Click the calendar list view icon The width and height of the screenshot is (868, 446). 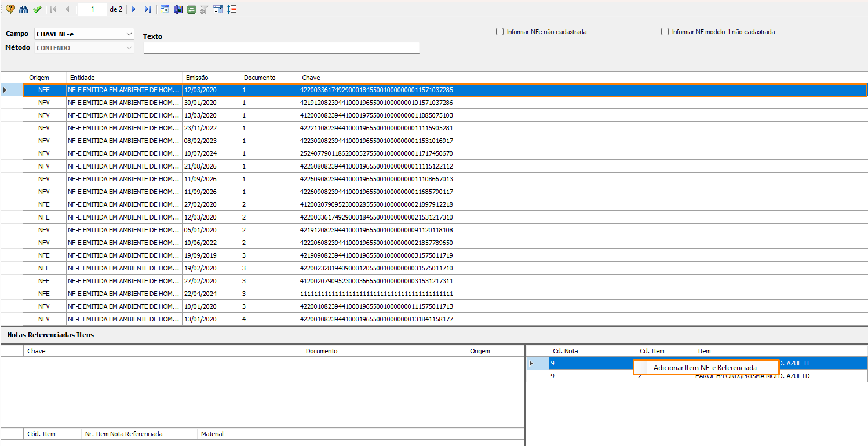click(x=165, y=9)
